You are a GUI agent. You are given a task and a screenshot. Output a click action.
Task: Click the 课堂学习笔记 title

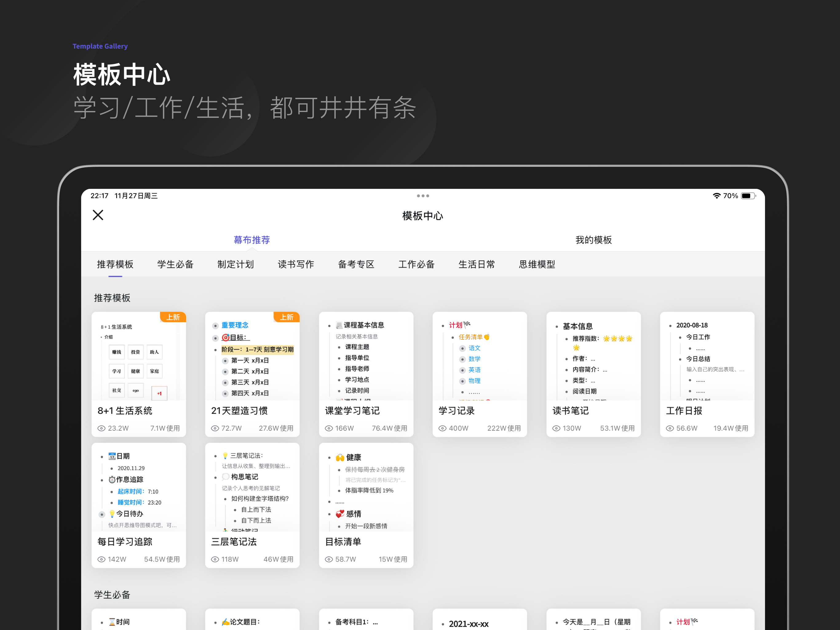[x=352, y=411]
